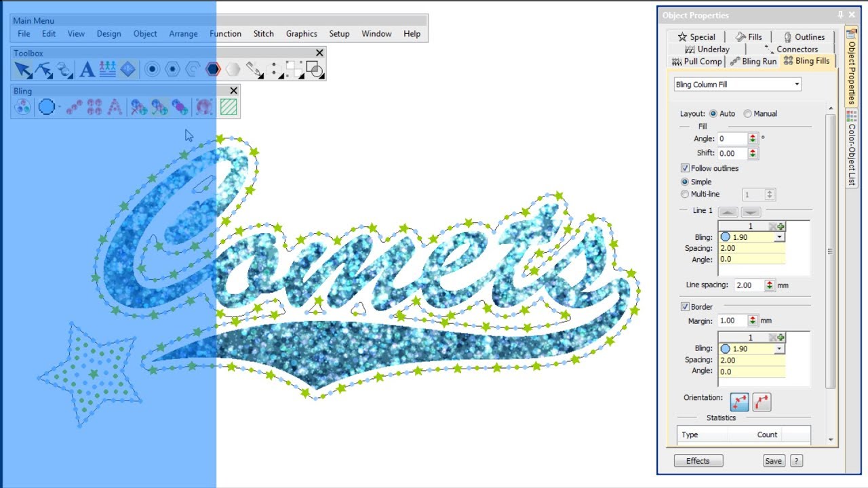Select the overlapping square and circle shapes tool
Viewport: 868px width, 488px height.
point(314,69)
